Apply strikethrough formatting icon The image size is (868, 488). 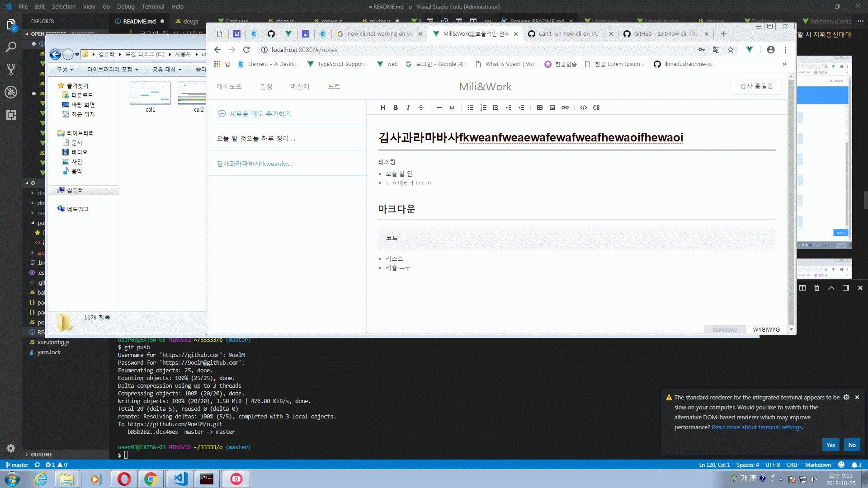click(421, 108)
